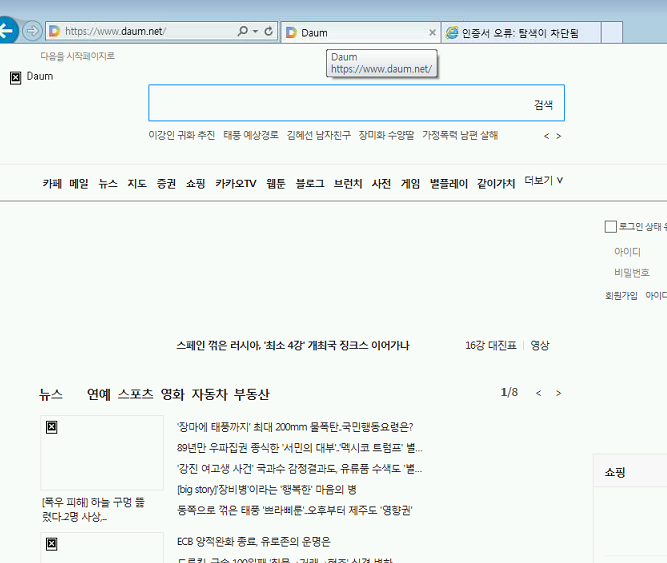Screen dimensions: 667x563
Task: Select the 자동차 news tab
Action: click(x=209, y=395)
